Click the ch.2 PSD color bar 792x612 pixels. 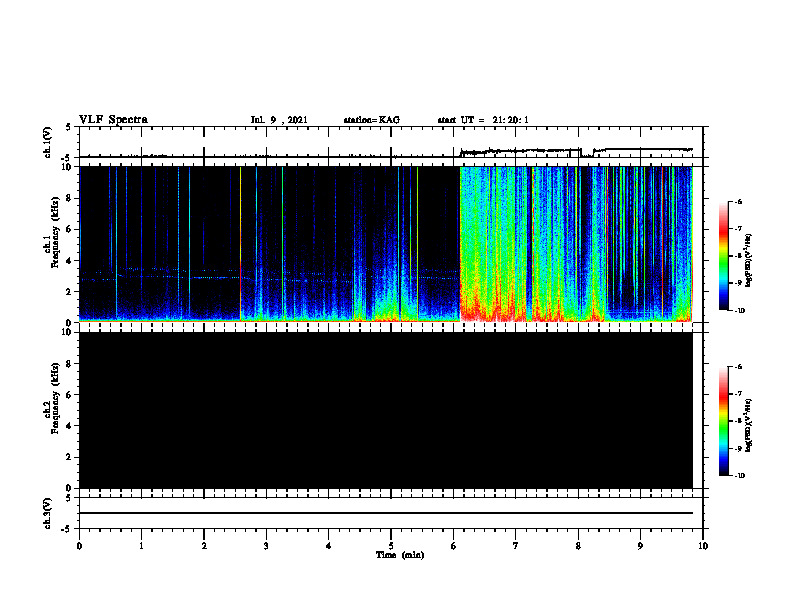tap(723, 421)
